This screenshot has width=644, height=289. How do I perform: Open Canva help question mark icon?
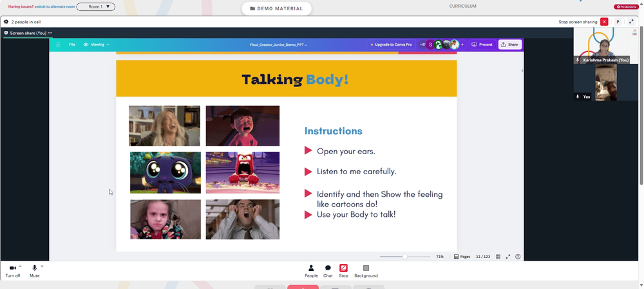[x=518, y=257]
